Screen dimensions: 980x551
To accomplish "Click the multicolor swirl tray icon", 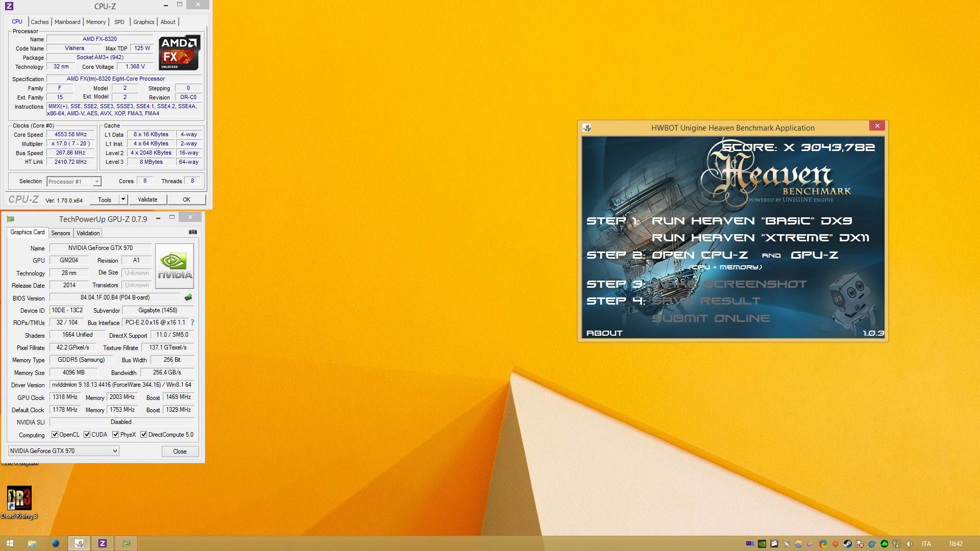I will (823, 544).
